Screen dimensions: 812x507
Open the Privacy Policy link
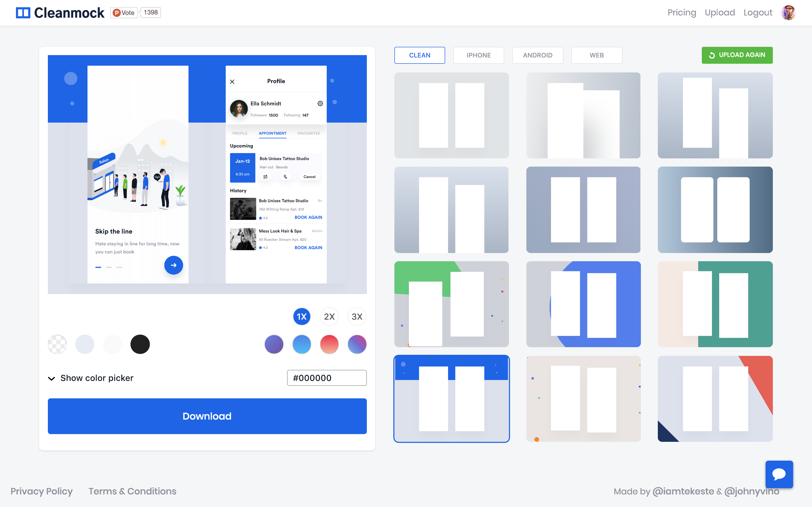pyautogui.click(x=41, y=491)
